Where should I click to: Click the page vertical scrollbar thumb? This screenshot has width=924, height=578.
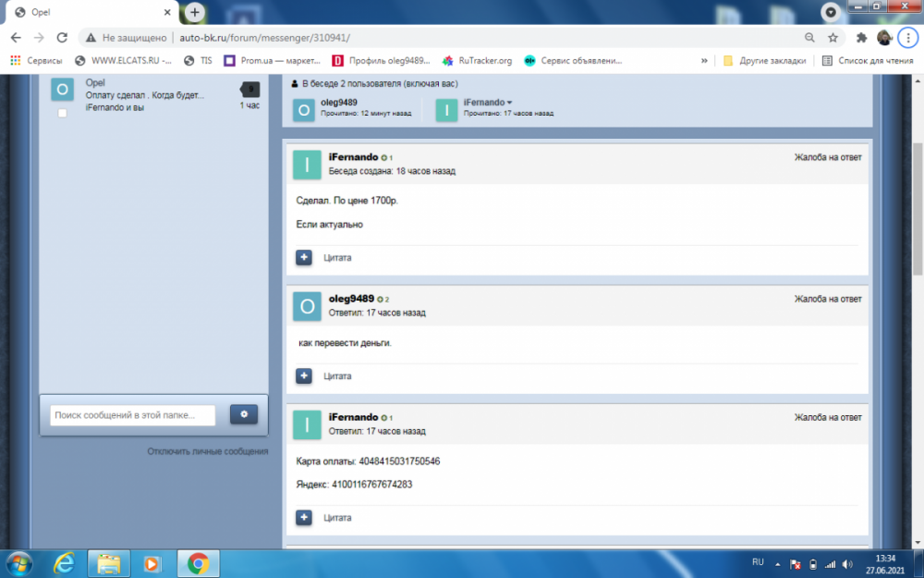[918, 208]
